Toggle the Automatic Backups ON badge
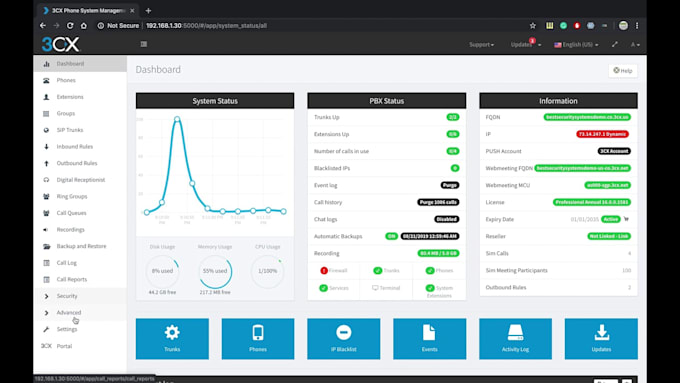 (391, 236)
